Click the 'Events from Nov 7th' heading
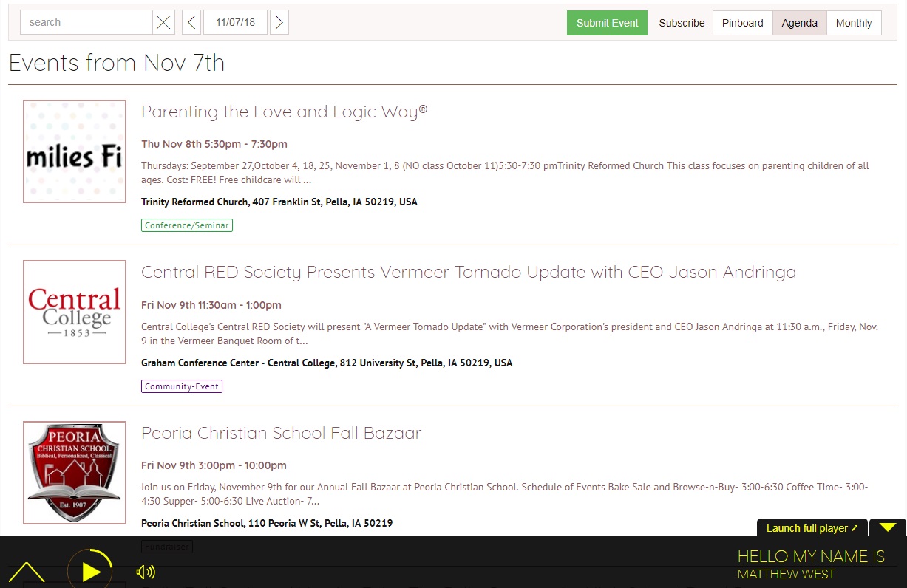The width and height of the screenshot is (907, 588). (117, 63)
